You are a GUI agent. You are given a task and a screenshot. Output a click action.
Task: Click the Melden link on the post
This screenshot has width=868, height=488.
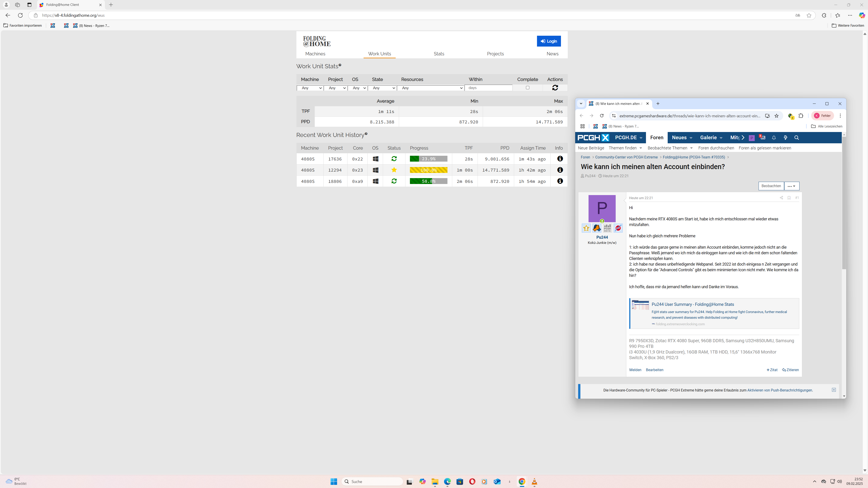click(x=635, y=370)
